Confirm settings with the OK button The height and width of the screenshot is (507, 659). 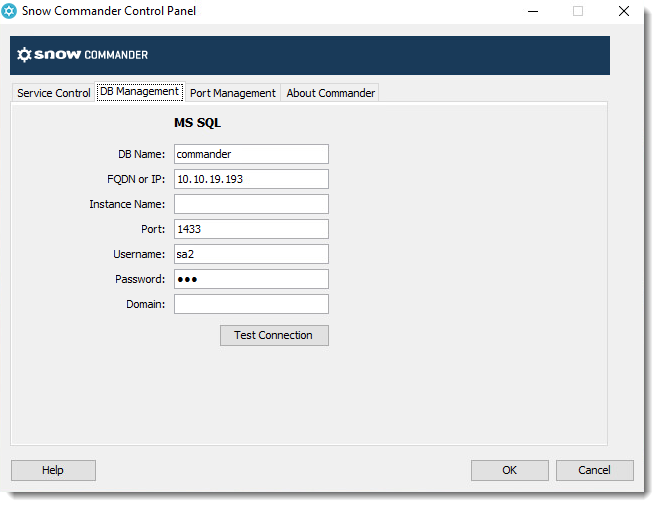pos(509,470)
